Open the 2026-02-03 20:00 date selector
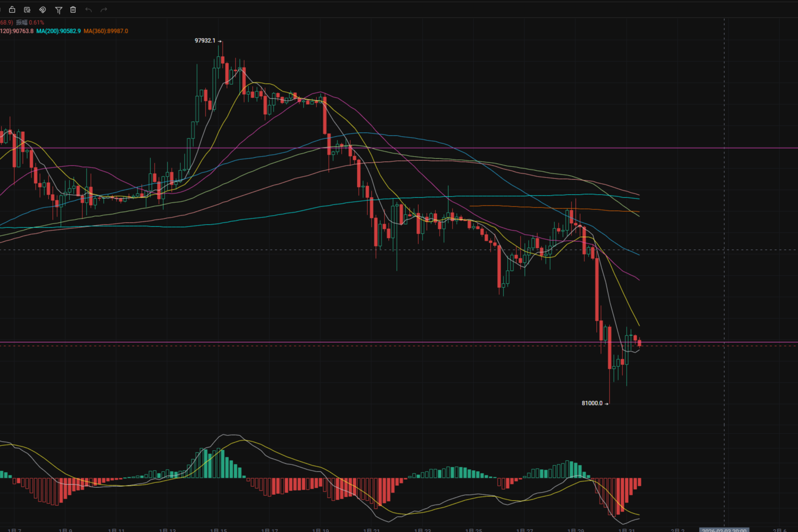This screenshot has width=798, height=532. tap(725, 530)
